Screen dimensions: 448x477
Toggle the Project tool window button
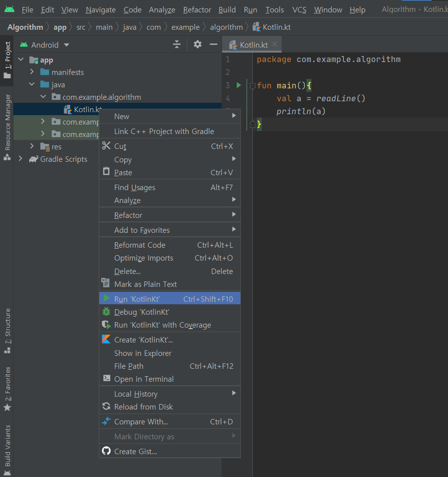(x=7, y=60)
